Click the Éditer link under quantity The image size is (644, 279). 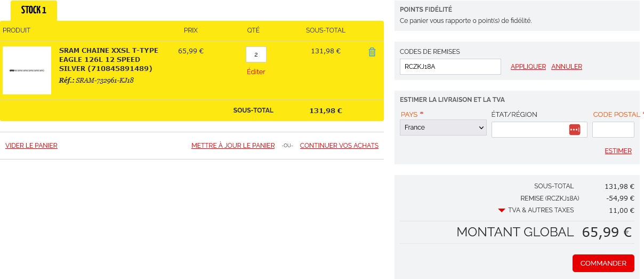[256, 72]
